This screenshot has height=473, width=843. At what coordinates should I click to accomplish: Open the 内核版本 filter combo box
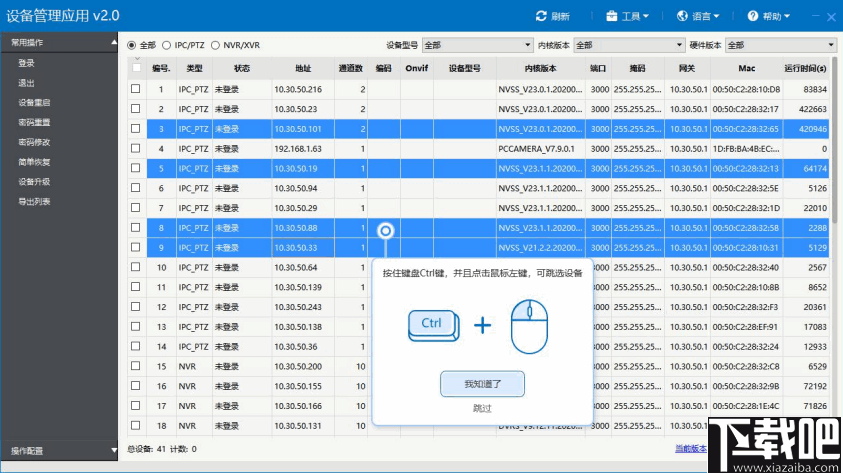629,45
